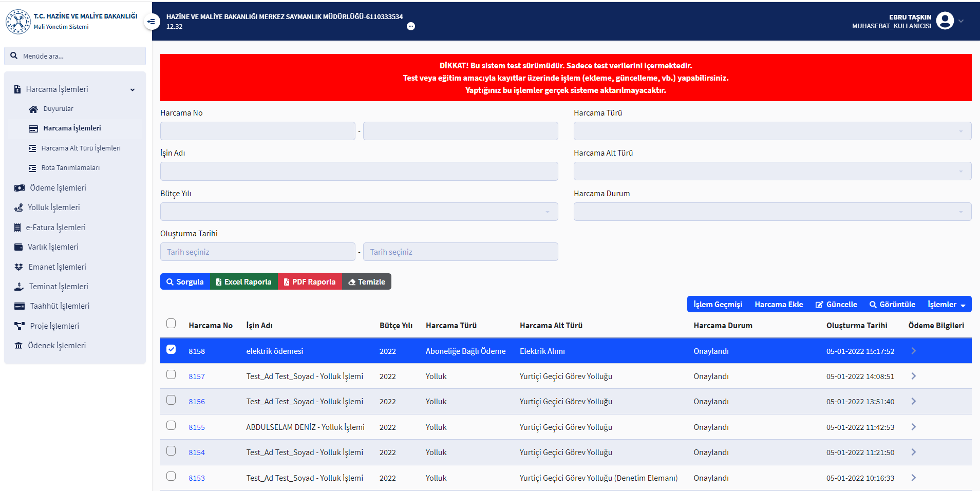Click the PDF Raporla button
Screen dimensions: 980x491
tap(310, 282)
